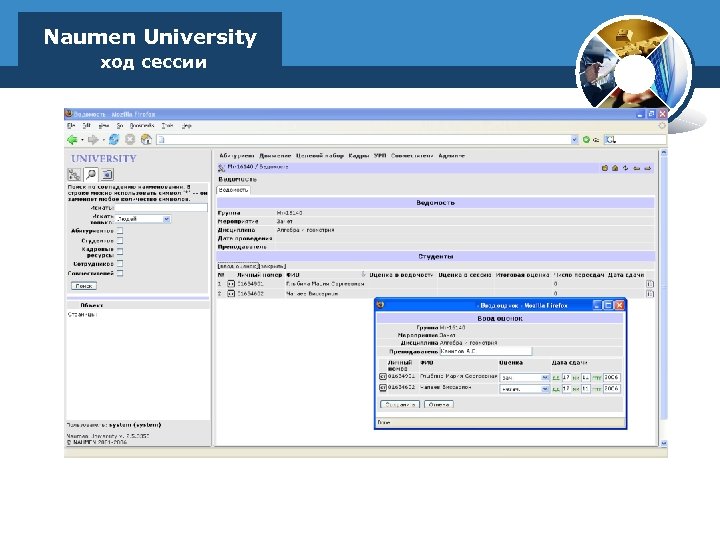Open the Кадры module menu
This screenshot has width=720, height=540.
click(359, 156)
